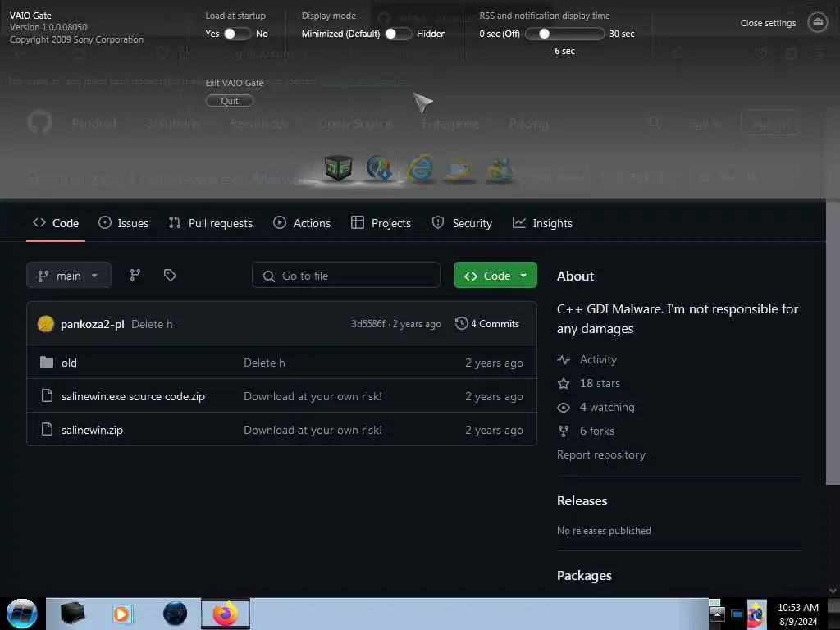Click the round icon beside Close settings
Viewport: 840px width, 630px height.
point(818,22)
